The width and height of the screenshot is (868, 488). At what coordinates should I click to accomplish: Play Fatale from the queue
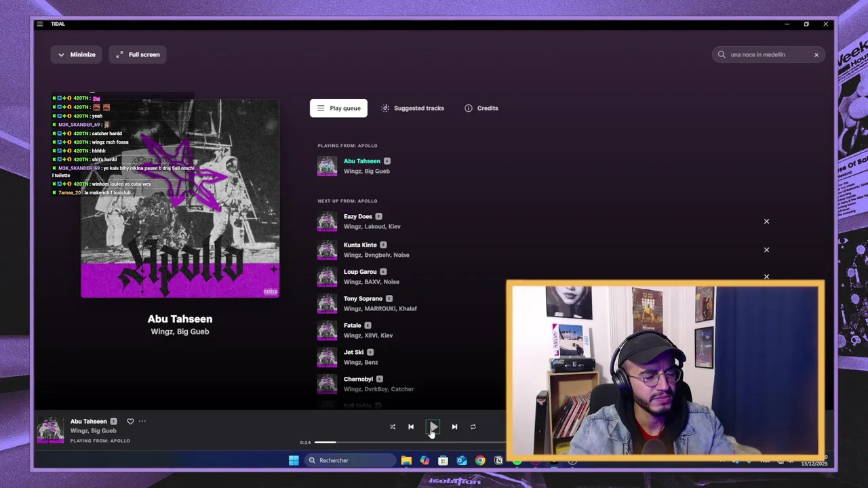(x=352, y=325)
